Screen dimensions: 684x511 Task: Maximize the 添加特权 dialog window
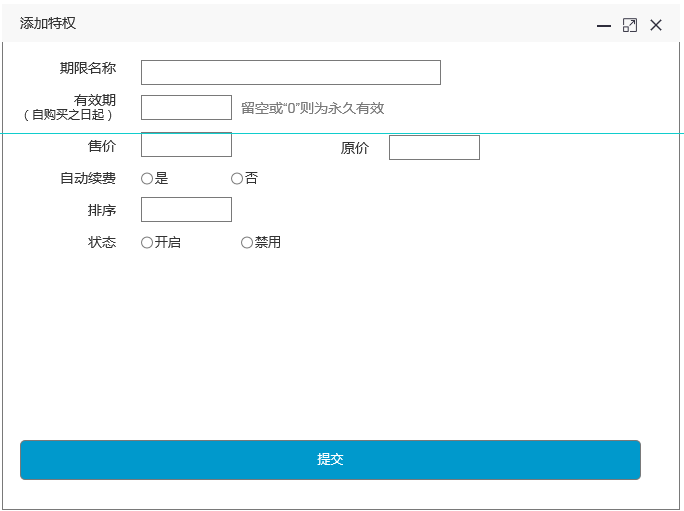pyautogui.click(x=629, y=25)
